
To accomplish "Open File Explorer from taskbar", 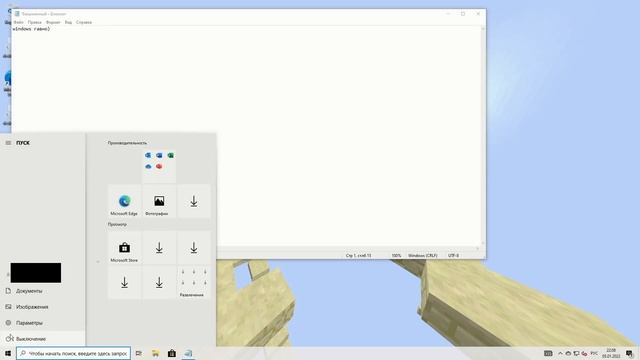I will click(x=156, y=353).
